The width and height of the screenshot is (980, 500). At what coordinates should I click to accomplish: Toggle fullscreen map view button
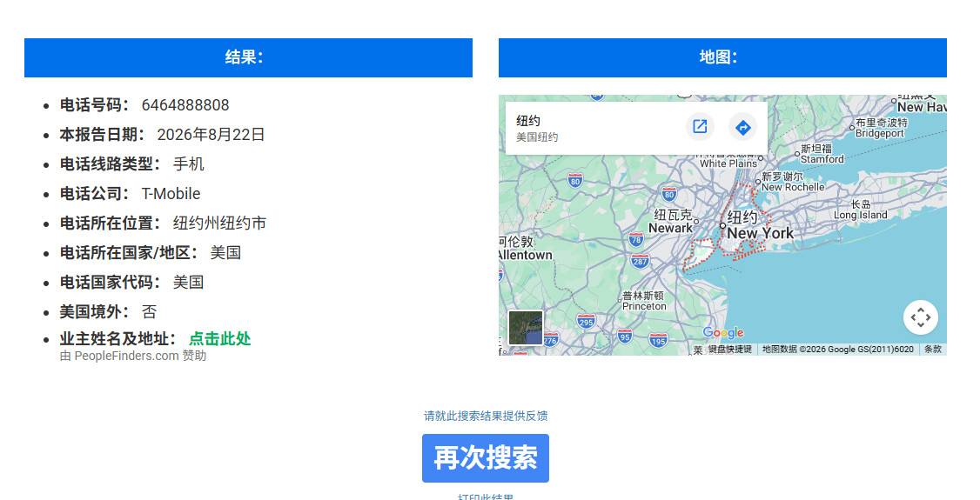click(921, 317)
